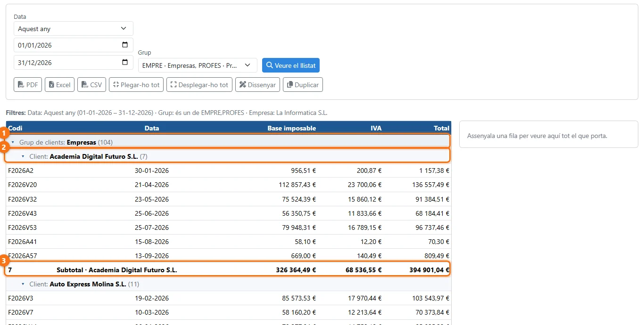Open the Grup selection dropdown

198,65
